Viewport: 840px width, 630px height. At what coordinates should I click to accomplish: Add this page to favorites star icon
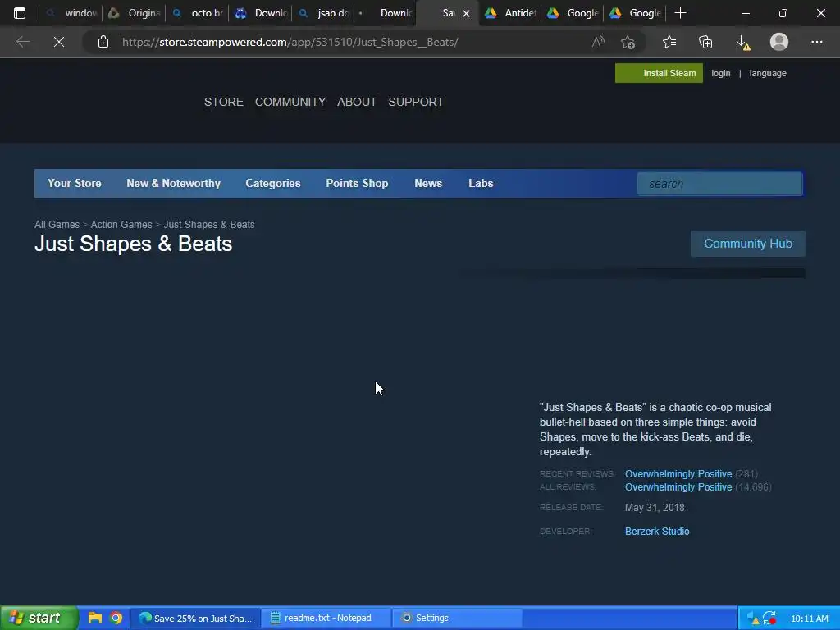click(628, 42)
